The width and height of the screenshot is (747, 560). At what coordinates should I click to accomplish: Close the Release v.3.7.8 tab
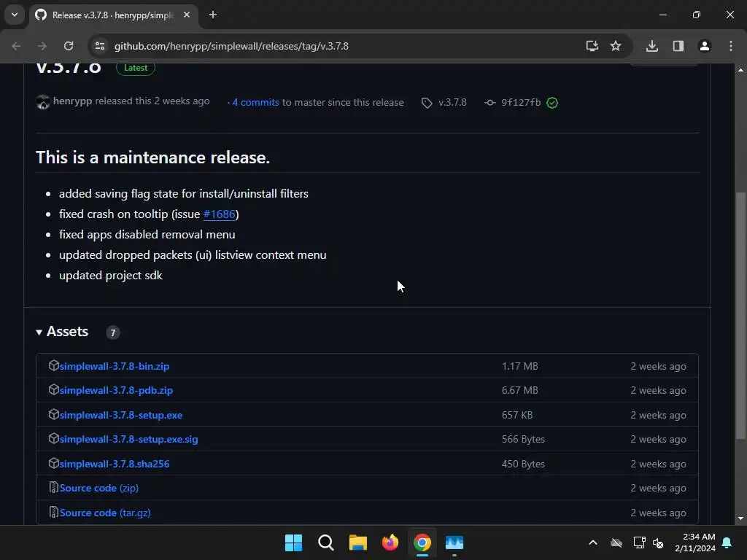pos(187,15)
